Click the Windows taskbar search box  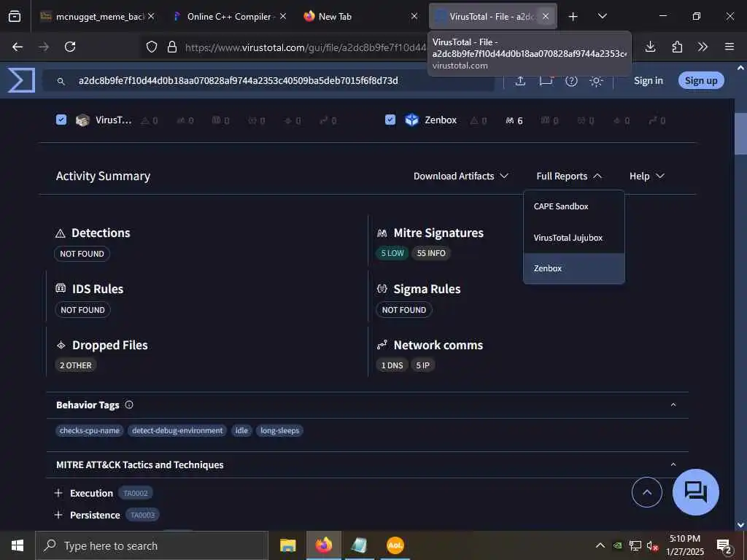(x=152, y=545)
